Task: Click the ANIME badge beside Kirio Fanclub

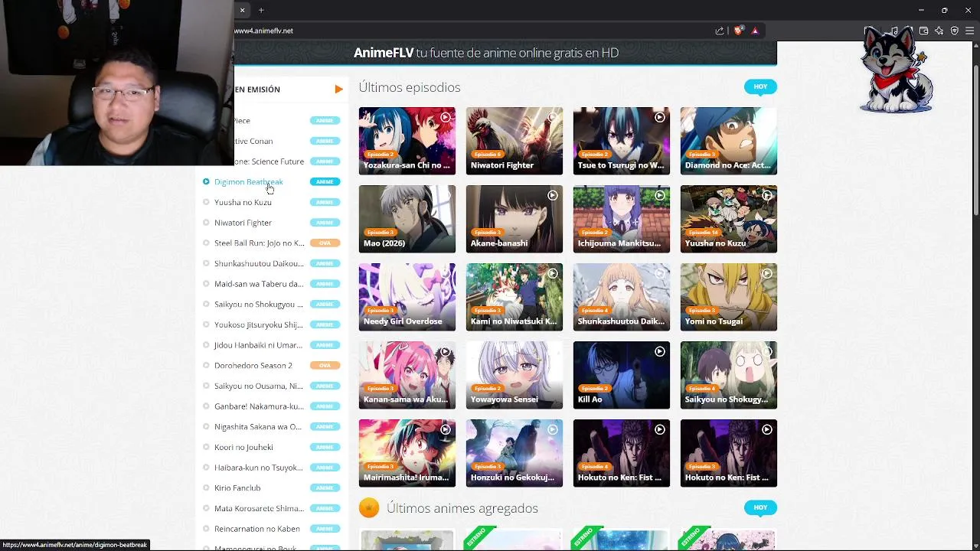Action: pos(325,487)
